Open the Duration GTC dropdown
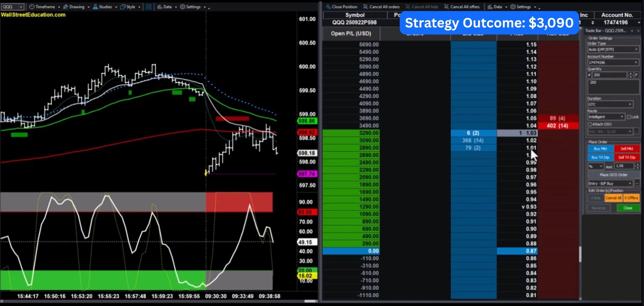The width and height of the screenshot is (644, 306). (x=610, y=104)
